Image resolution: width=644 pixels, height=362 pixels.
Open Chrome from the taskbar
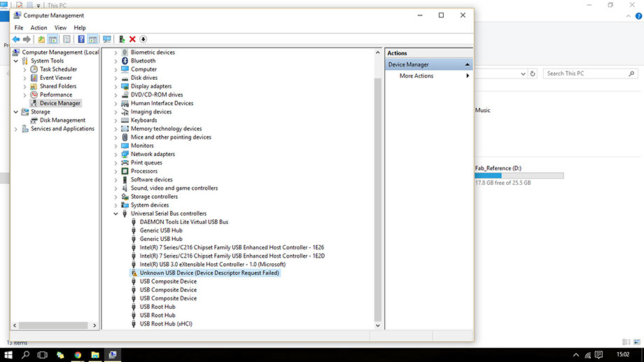click(x=78, y=354)
